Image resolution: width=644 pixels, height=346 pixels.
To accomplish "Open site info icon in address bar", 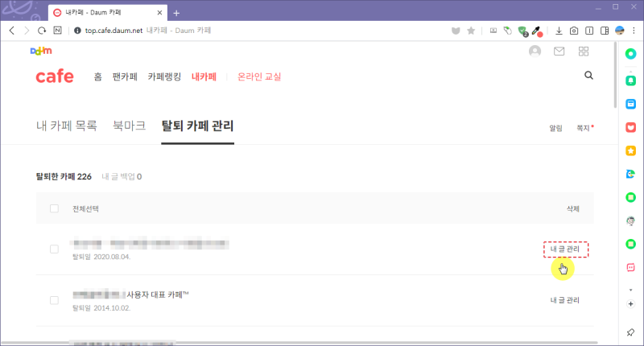I will tap(77, 31).
